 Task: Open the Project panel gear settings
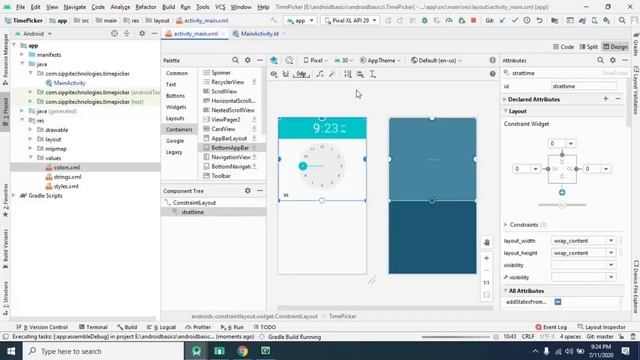pyautogui.click(x=142, y=33)
